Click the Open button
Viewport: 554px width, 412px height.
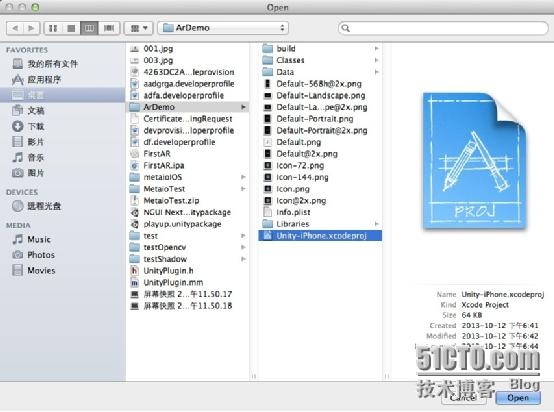point(518,398)
